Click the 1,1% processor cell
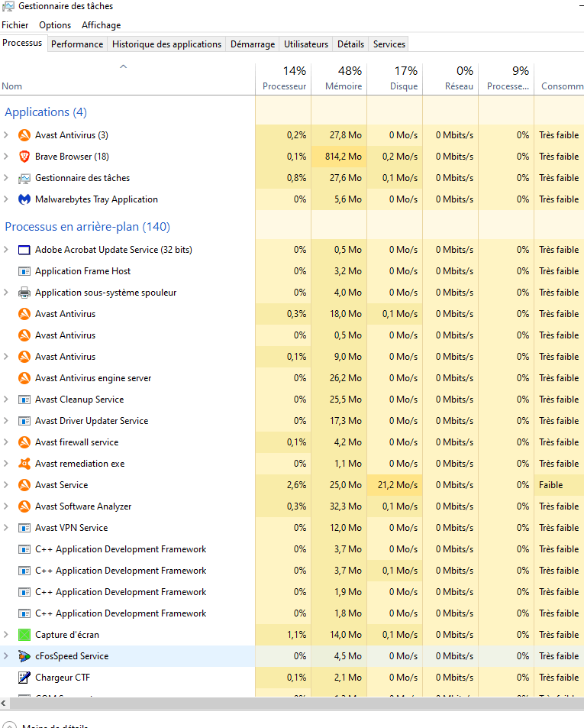 (x=283, y=635)
